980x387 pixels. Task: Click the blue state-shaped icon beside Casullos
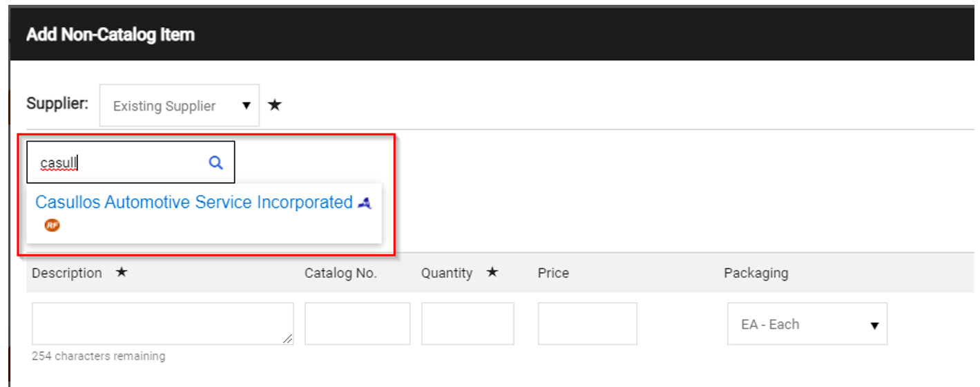pyautogui.click(x=365, y=203)
